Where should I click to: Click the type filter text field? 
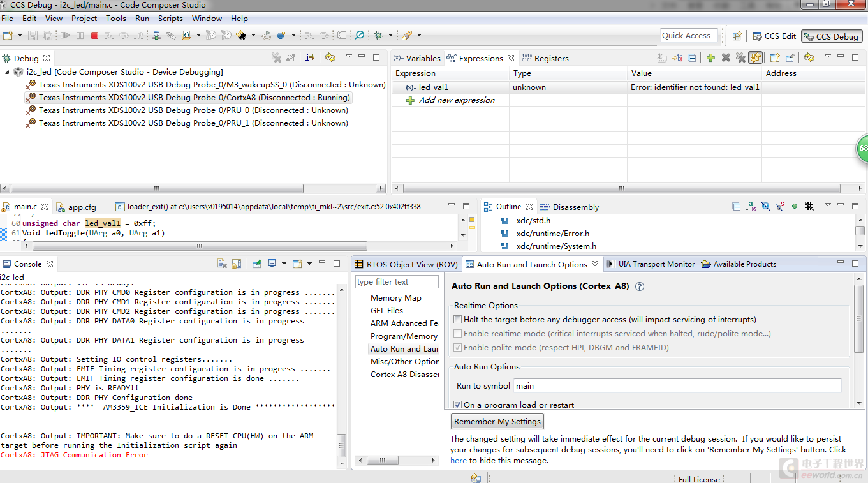[397, 281]
